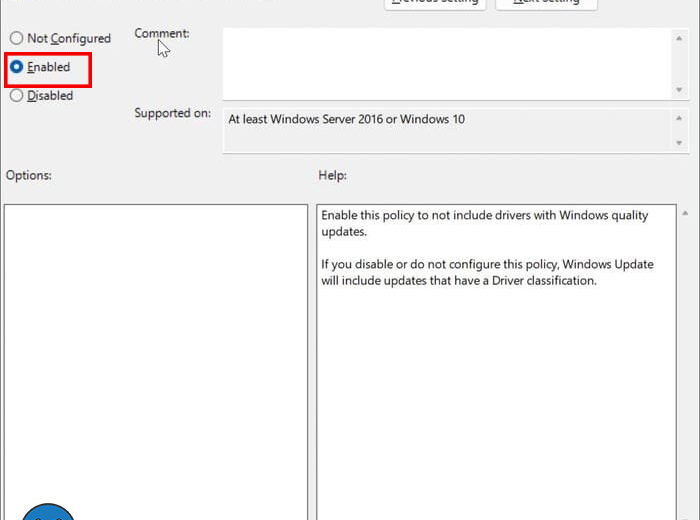
Task: Click the 'If you disable or do not configure' paragraph
Action: pos(487,272)
